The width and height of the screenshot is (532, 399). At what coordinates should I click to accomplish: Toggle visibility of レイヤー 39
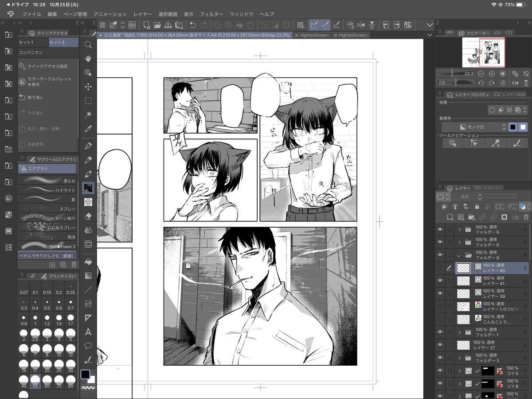tap(440, 293)
